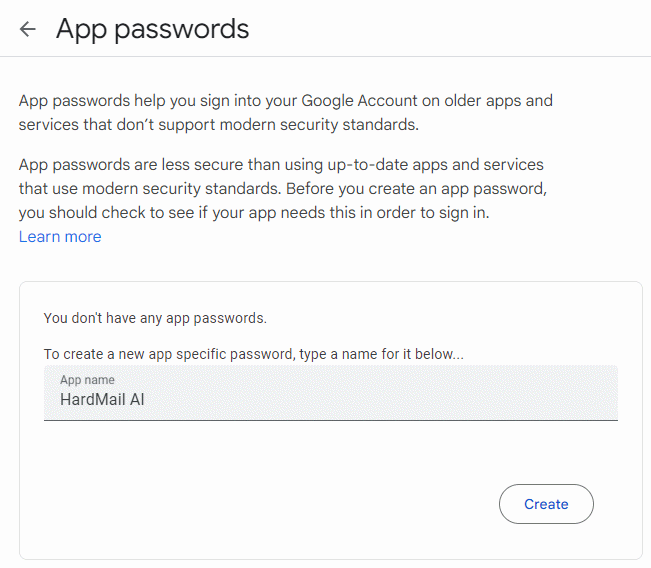The image size is (651, 568).
Task: Click the line starting "App passwords are less secure"
Action: point(280,164)
